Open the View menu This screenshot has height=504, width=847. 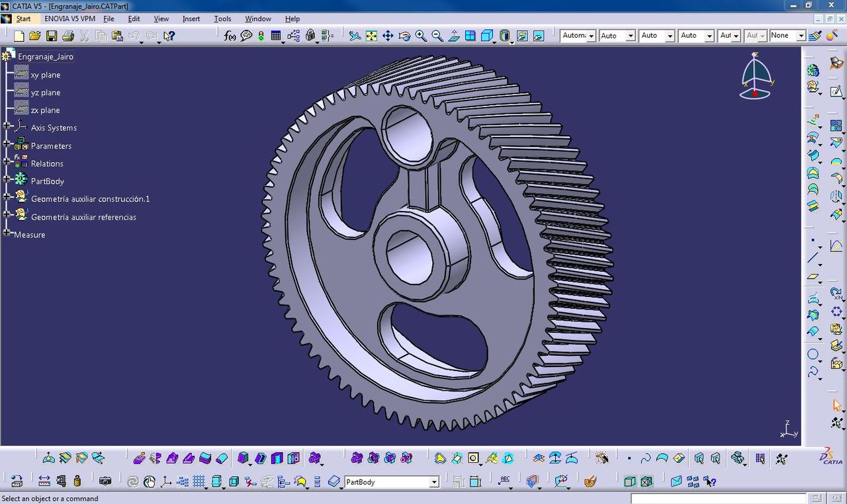coord(161,19)
